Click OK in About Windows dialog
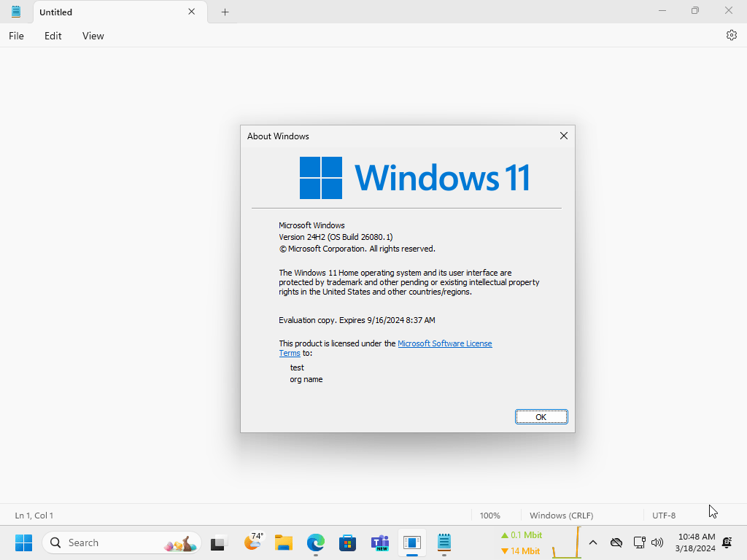 (x=541, y=416)
